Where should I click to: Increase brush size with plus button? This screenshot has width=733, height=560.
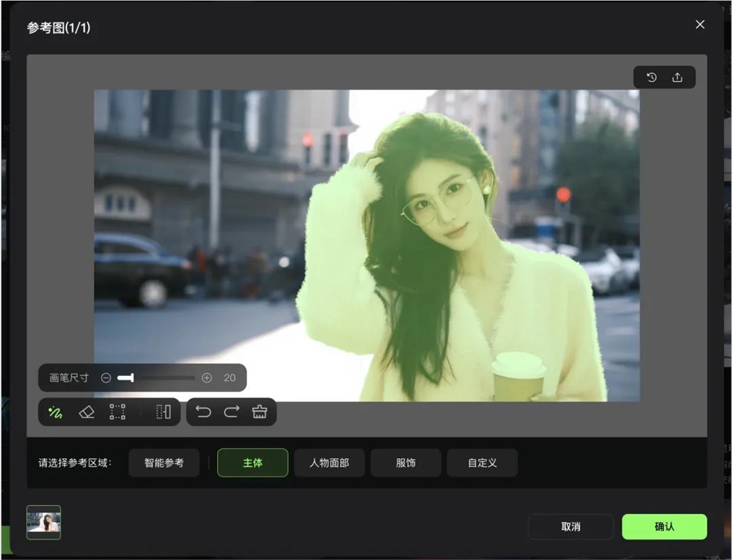pos(207,377)
